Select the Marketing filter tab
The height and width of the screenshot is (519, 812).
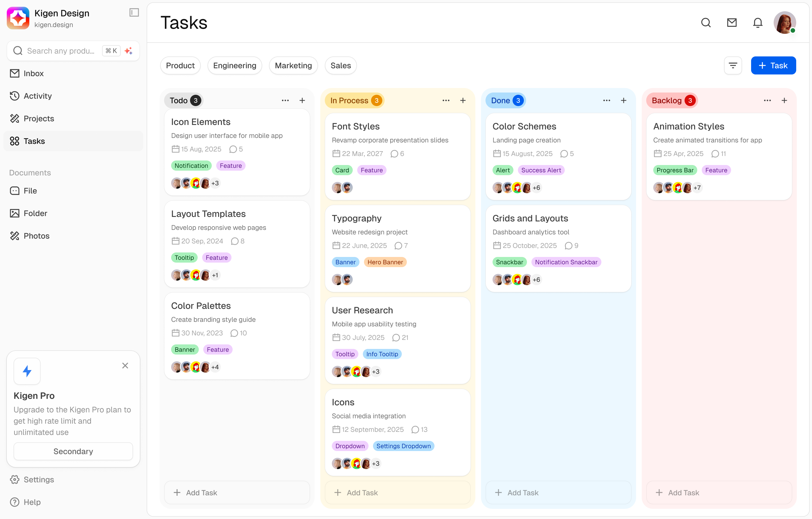pos(293,65)
